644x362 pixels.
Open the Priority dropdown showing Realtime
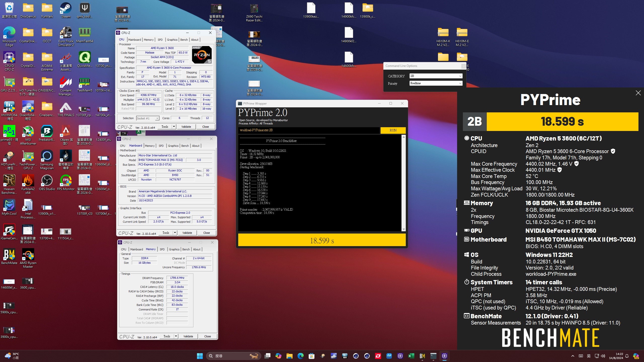[436, 83]
